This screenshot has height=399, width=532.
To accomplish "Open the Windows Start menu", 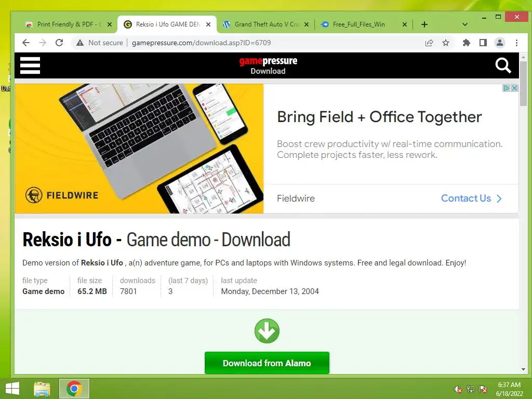I will (12, 389).
